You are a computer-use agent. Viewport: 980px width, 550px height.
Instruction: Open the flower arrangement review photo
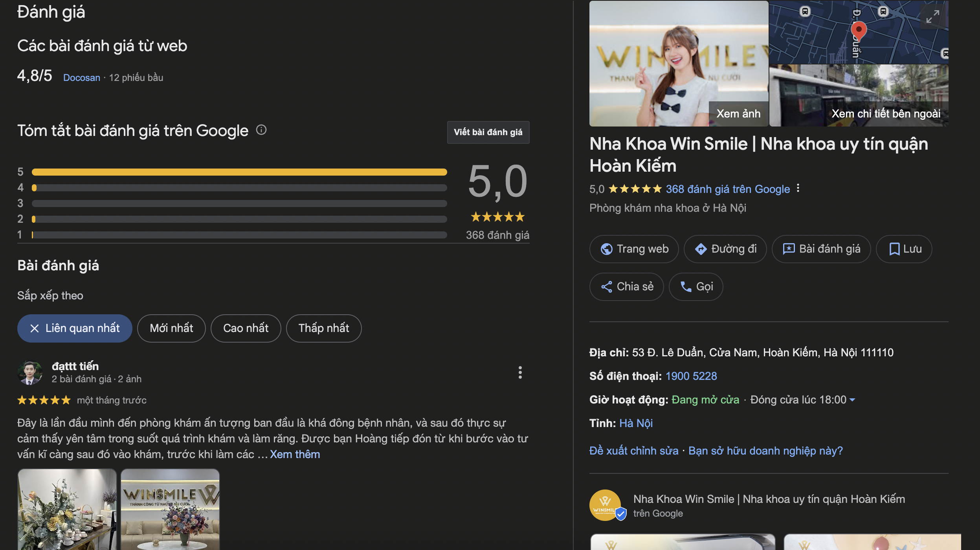[x=67, y=509]
